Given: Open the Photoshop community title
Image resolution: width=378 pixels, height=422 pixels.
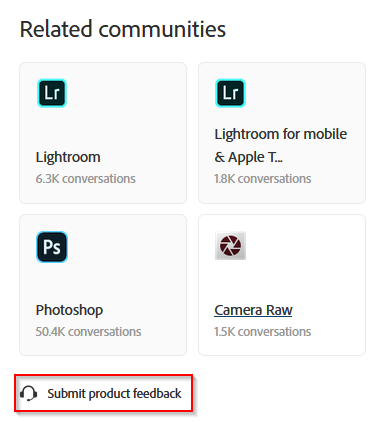Looking at the screenshot, I should click(x=69, y=310).
